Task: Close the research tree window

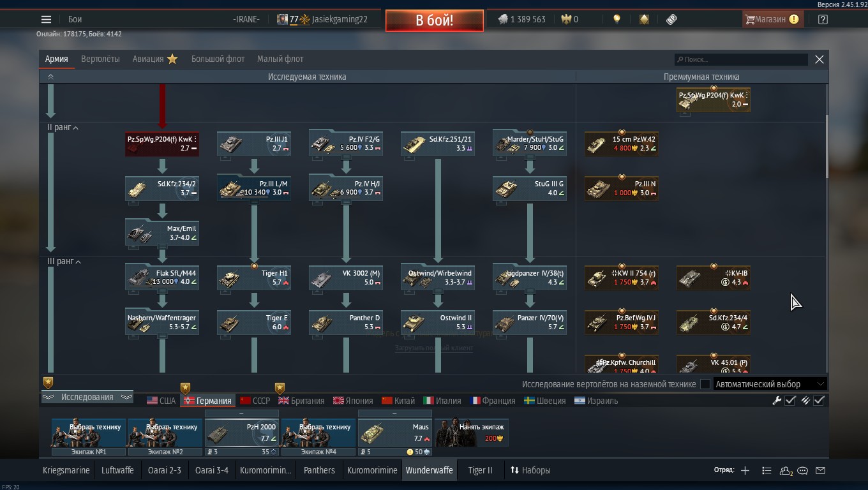Action: pos(819,59)
